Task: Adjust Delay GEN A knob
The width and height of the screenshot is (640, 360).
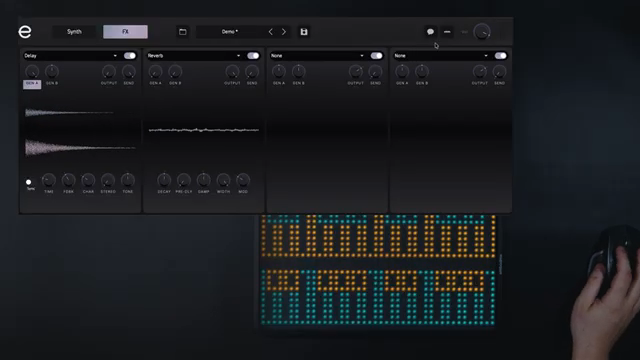Action: point(32,72)
